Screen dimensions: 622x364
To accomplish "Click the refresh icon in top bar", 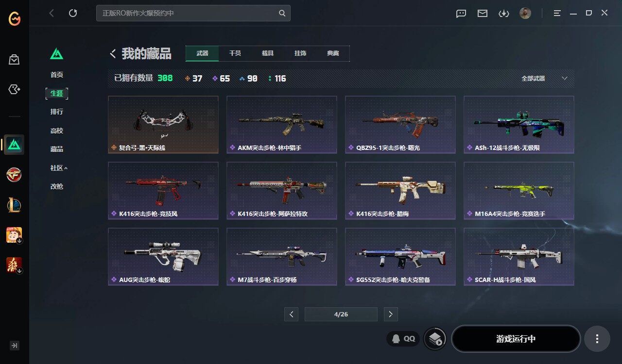I will 73,13.
